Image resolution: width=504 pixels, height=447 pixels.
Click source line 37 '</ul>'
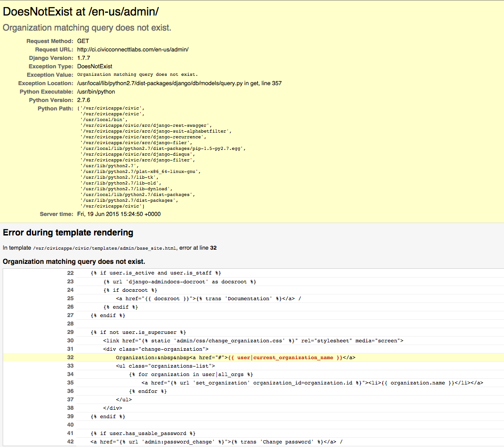pos(124,400)
